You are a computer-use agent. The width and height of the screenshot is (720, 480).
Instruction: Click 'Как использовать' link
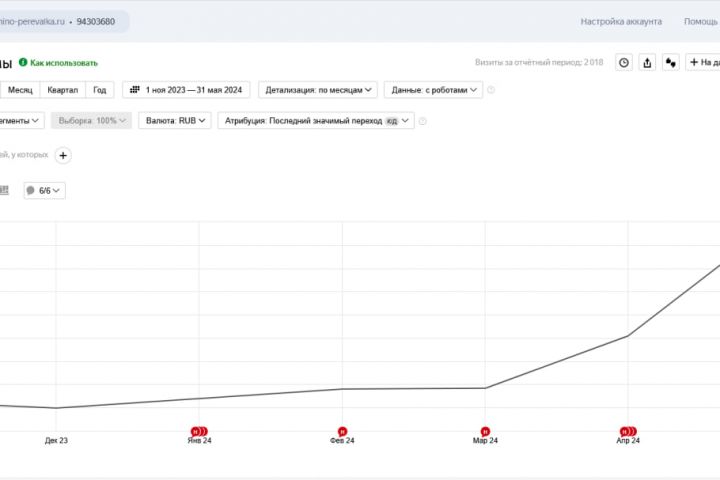pos(64,63)
